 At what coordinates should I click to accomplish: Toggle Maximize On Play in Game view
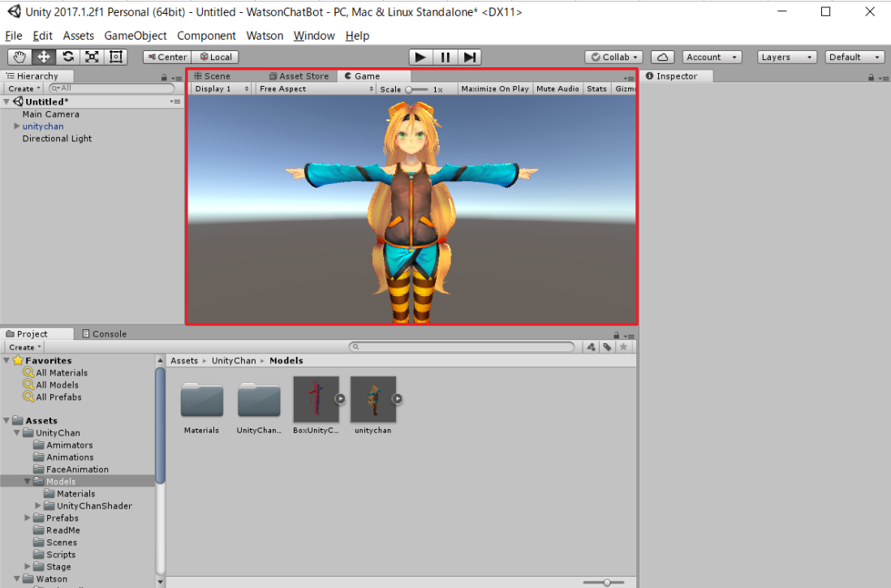495,88
